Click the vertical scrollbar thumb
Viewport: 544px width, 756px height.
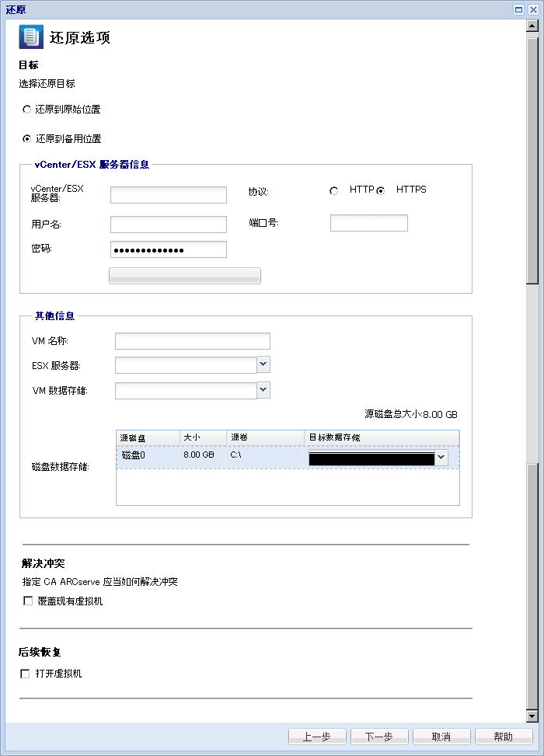click(x=532, y=162)
